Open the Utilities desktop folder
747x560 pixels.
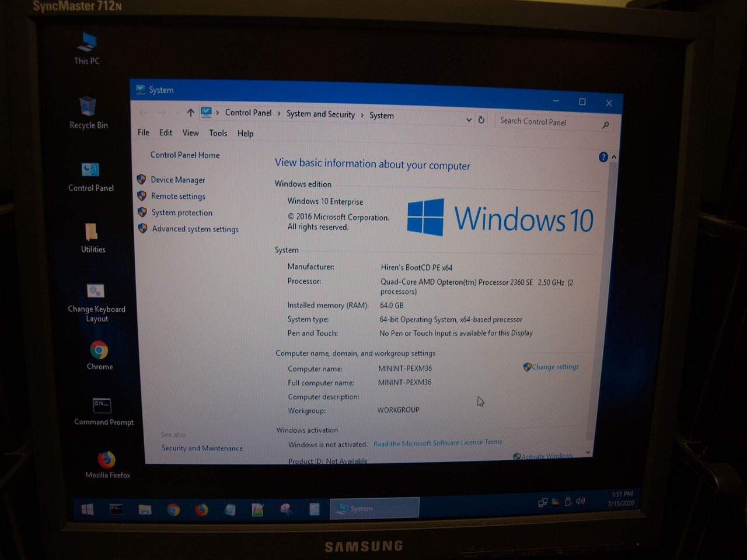[93, 238]
